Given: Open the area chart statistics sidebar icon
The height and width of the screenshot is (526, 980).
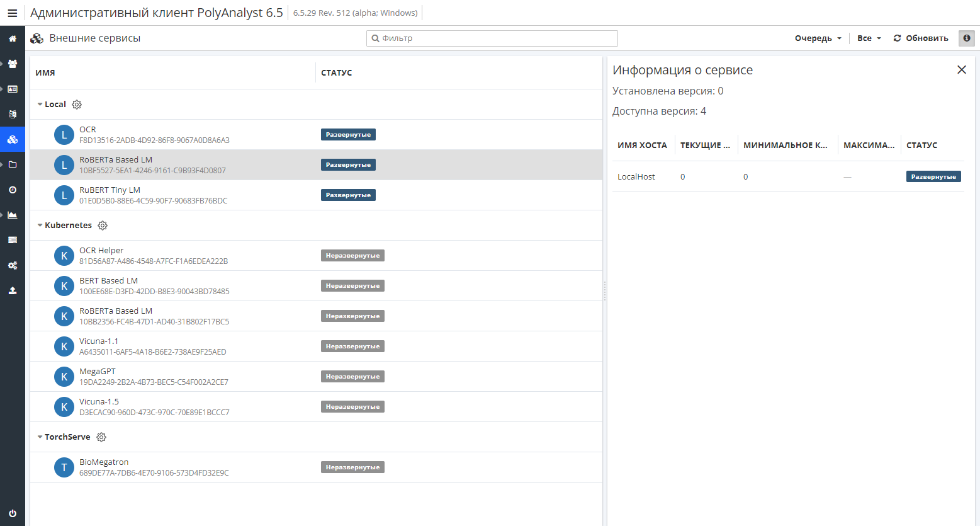Looking at the screenshot, I should tap(13, 215).
